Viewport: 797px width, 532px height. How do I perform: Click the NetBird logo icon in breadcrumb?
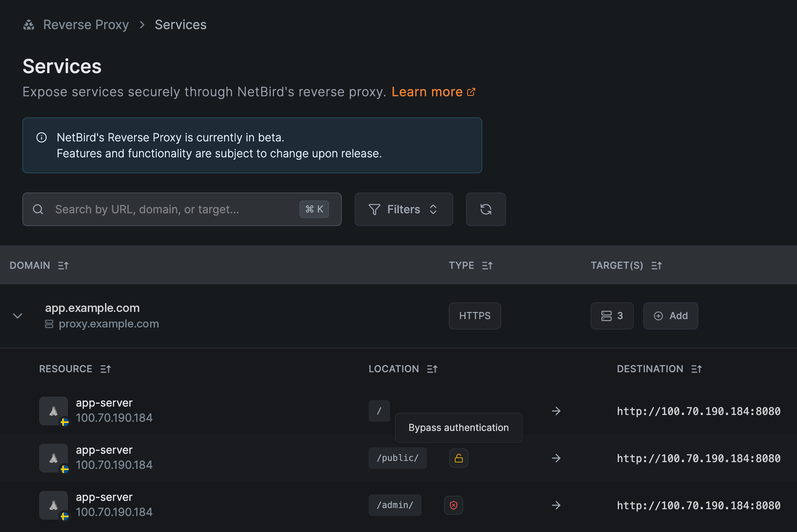(x=29, y=25)
